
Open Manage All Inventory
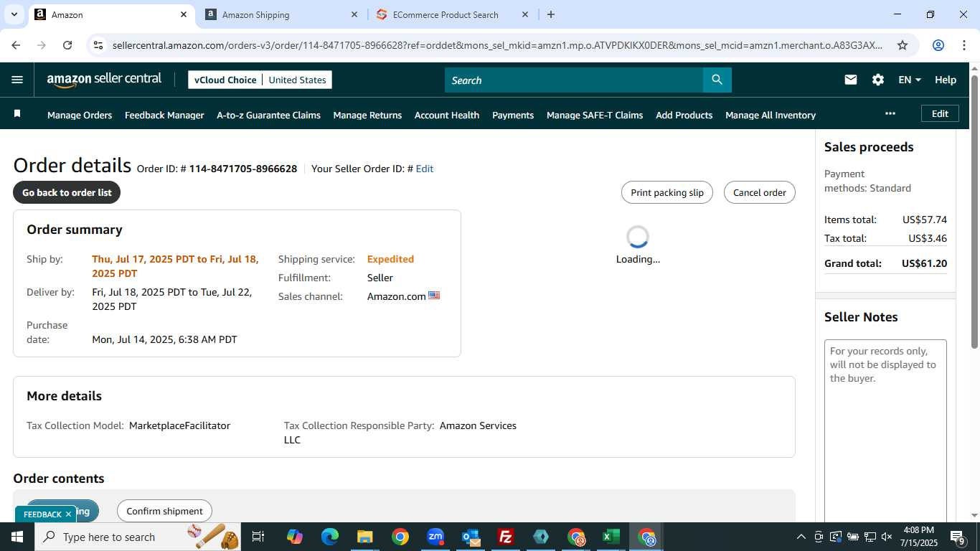tap(771, 115)
